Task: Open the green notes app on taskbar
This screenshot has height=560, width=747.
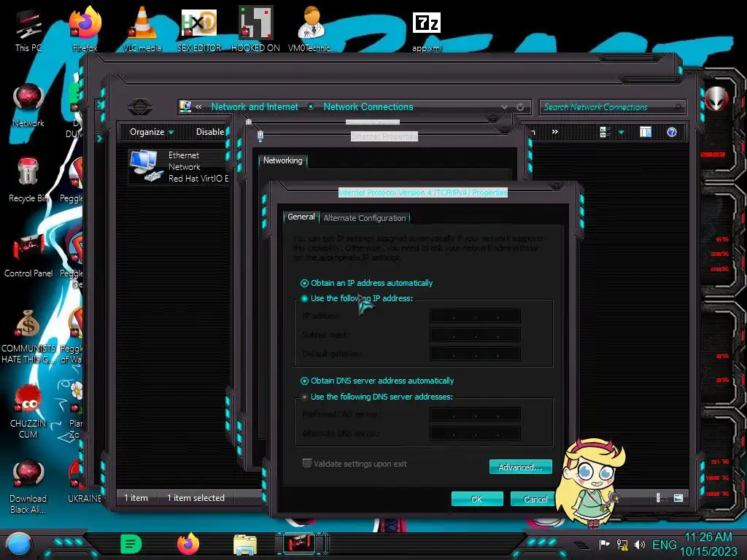Action: tap(131, 544)
